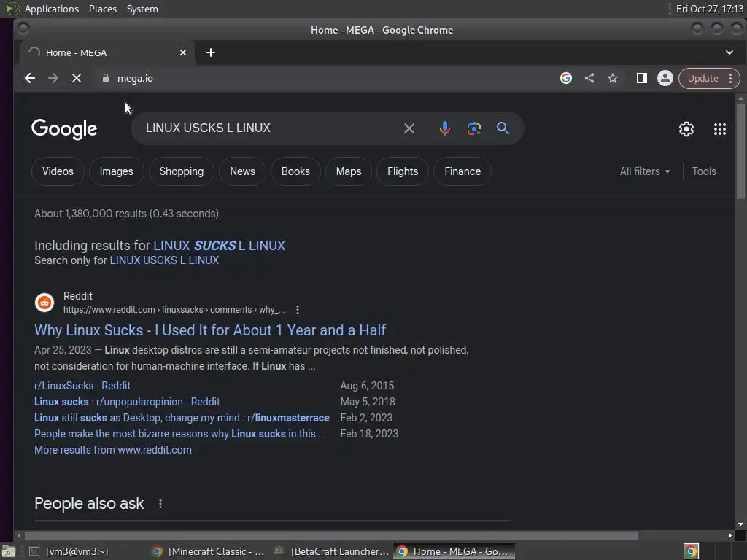Open the Places menu
This screenshot has width=747, height=560.
point(103,9)
